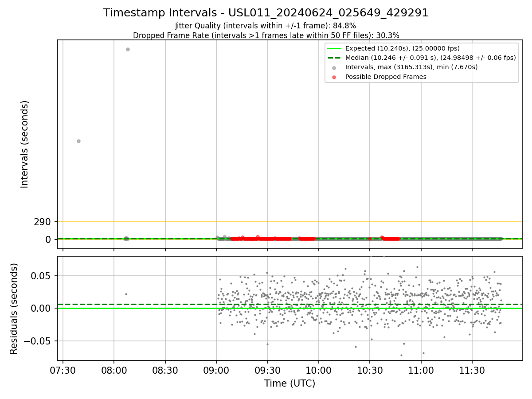Screen dimensions: 532x399
Task: Select the Dropped Frame Rate 30.3% line
Action: coord(266,35)
